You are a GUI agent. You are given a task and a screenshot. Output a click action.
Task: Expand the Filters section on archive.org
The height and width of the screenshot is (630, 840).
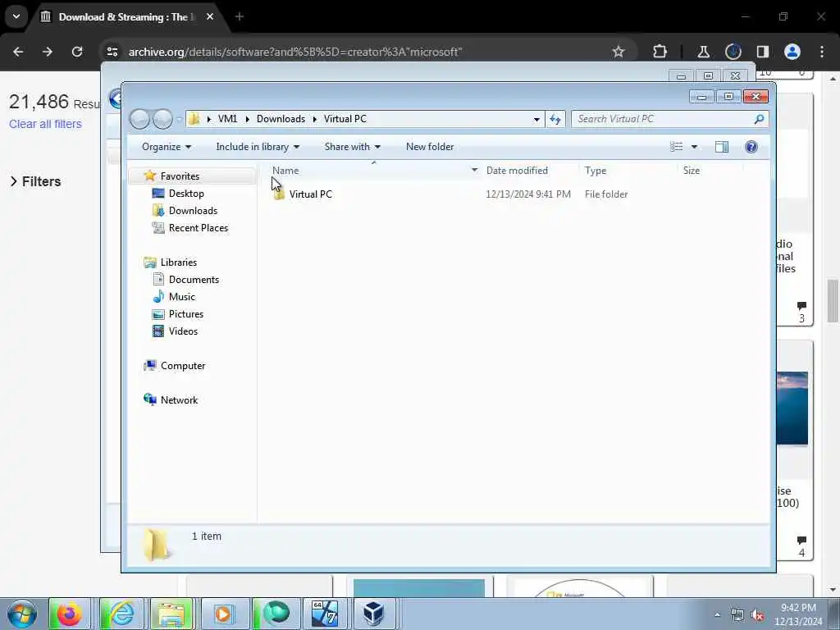coord(35,181)
